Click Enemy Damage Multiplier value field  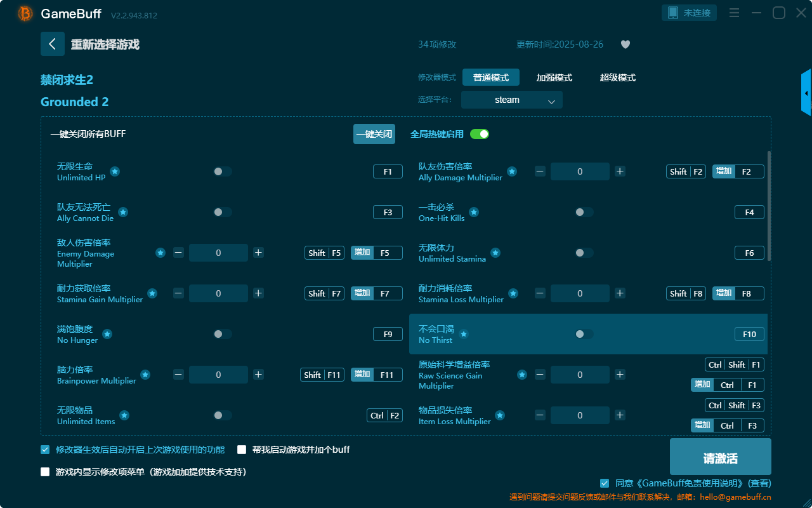[218, 253]
